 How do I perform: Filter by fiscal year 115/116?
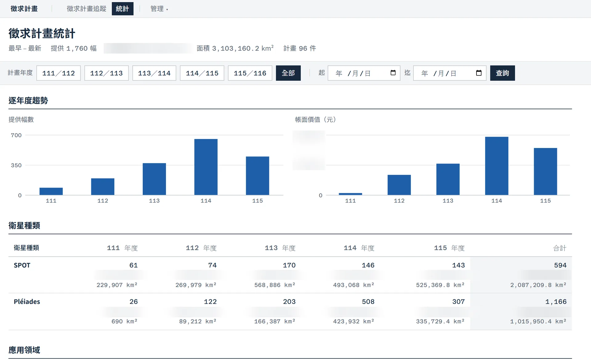(250, 73)
